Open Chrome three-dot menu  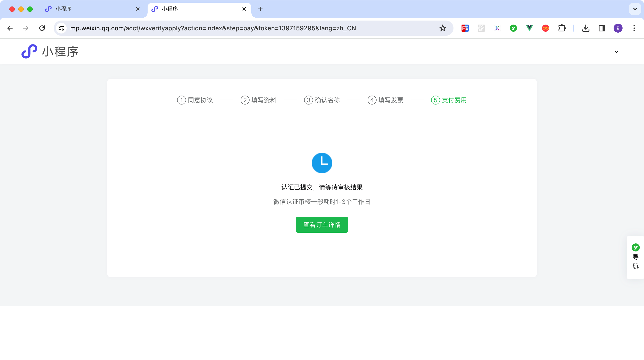634,28
